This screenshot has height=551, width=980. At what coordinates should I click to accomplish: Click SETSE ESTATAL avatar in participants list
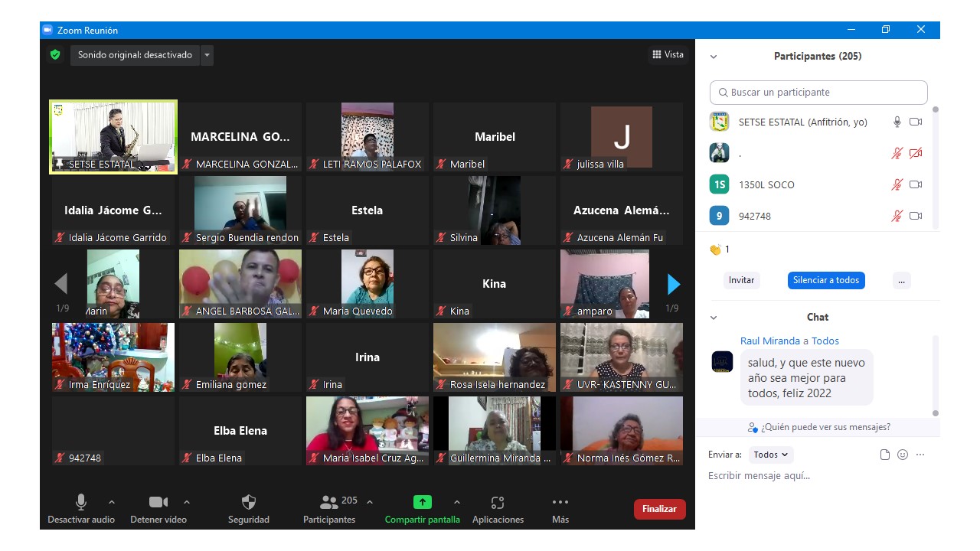tap(719, 122)
